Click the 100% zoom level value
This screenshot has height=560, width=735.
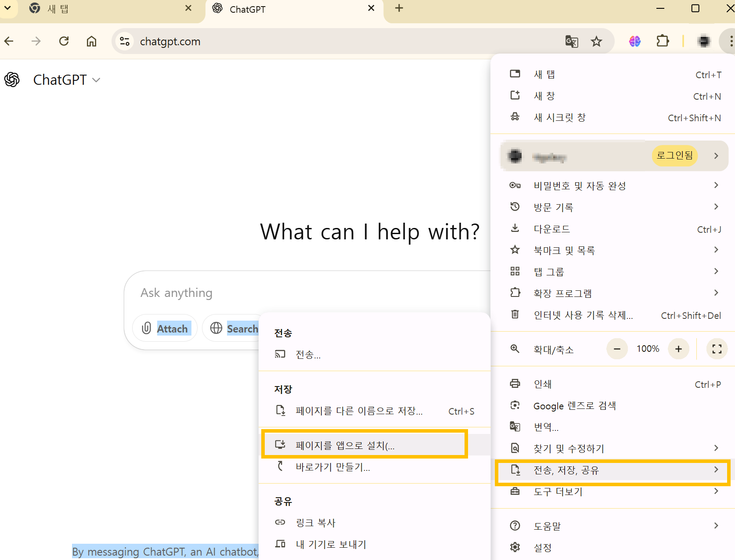click(x=648, y=349)
